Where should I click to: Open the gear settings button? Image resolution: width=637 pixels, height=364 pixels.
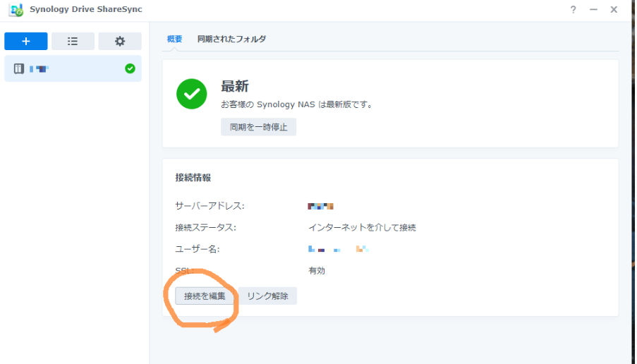click(x=120, y=41)
